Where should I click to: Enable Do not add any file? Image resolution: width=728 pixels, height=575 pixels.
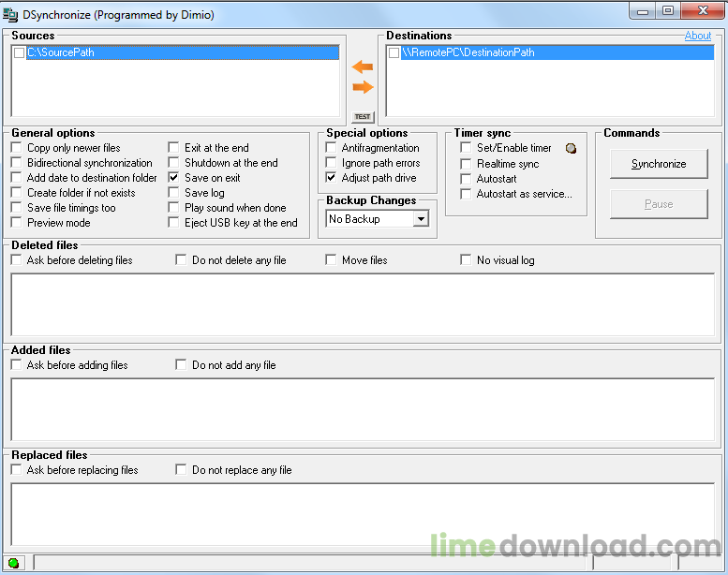point(181,365)
